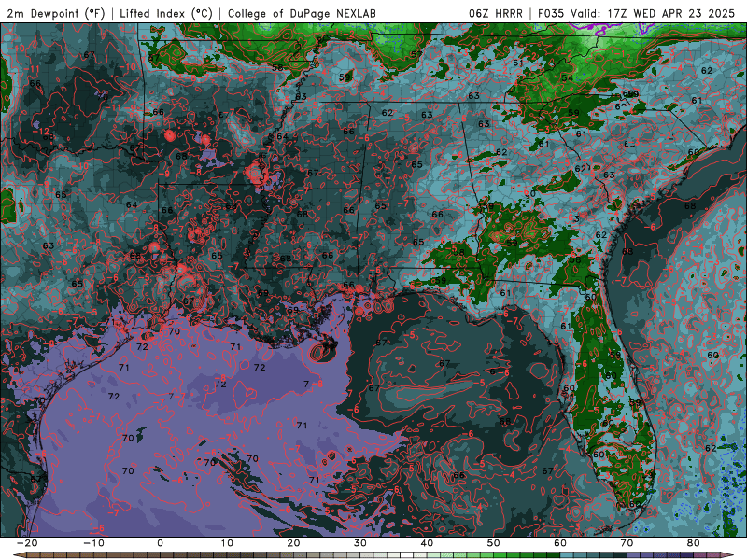Click the 70 tick label on color scale
Viewport: 747px width, 560px height.
[627, 543]
